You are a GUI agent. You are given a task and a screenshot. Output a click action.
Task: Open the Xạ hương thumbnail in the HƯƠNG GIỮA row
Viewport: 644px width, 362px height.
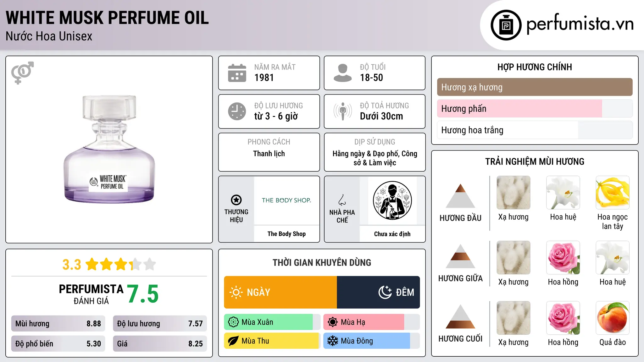(514, 258)
